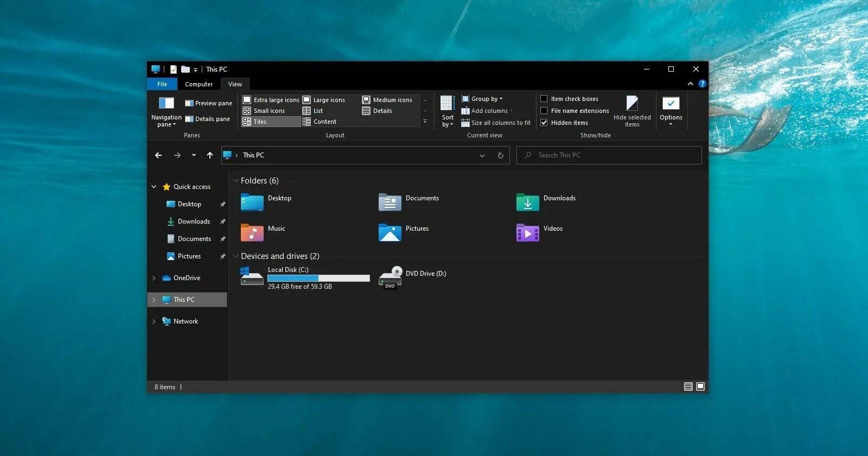Open the Help icon
The width and height of the screenshot is (868, 456).
click(x=703, y=84)
